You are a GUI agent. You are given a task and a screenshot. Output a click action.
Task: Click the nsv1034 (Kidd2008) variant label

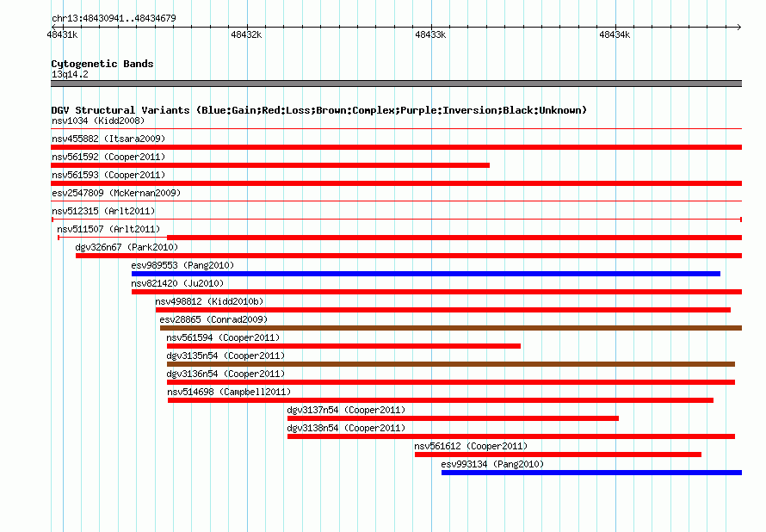coord(98,121)
